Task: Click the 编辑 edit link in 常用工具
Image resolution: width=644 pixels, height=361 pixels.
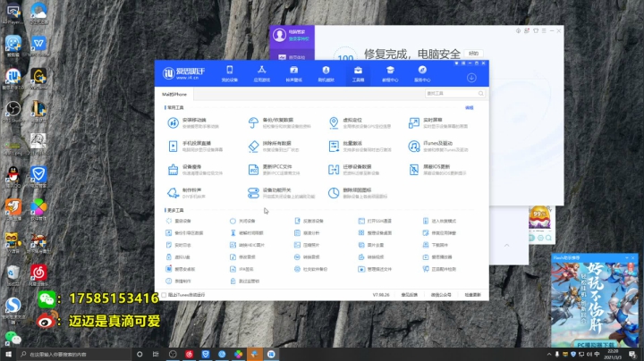Action: point(470,107)
